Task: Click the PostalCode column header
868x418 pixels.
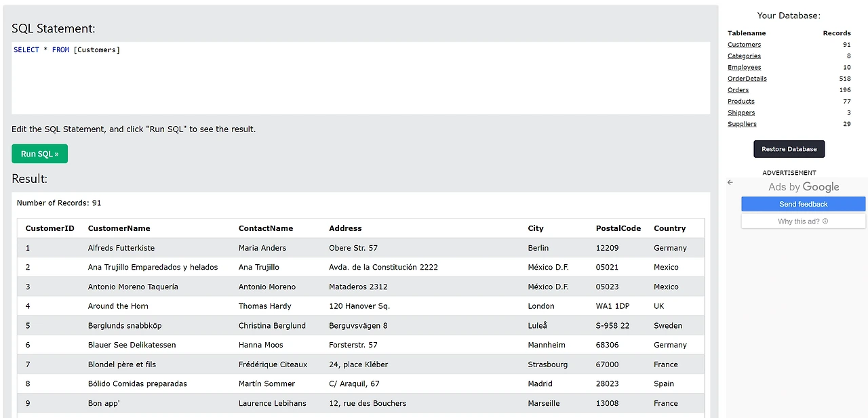Action: point(618,228)
